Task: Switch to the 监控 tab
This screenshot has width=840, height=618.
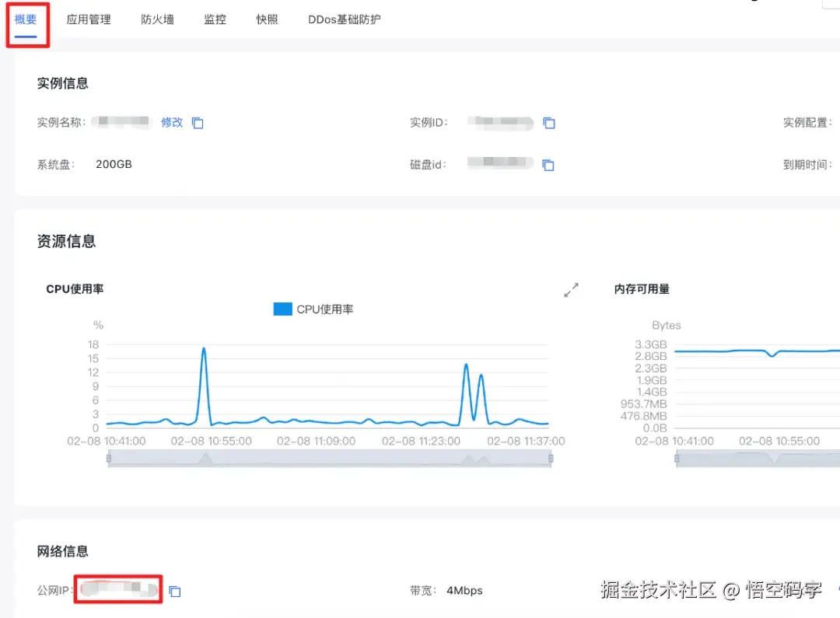Action: click(x=214, y=19)
